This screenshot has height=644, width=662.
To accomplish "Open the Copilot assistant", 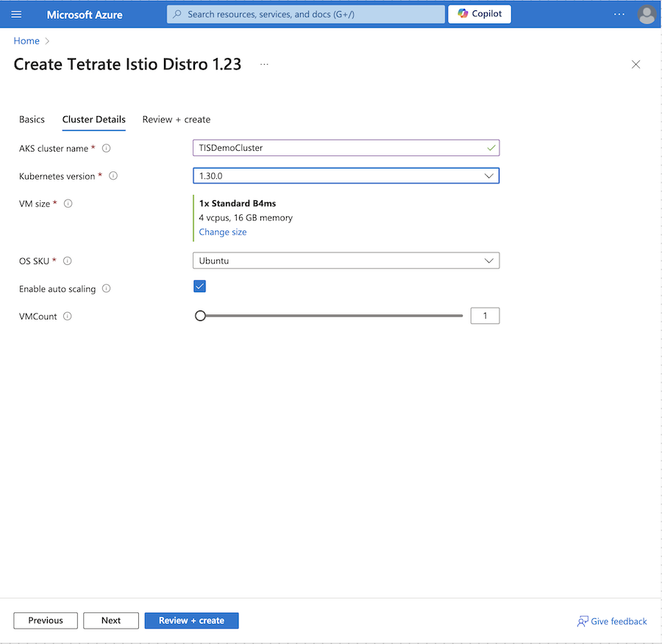I will (x=479, y=14).
